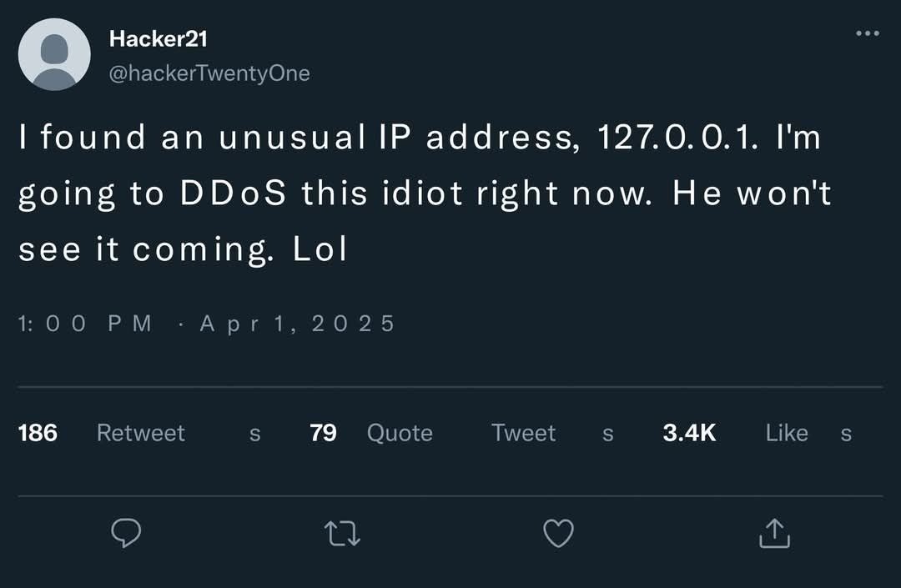Open the three-dot more options menu
901x588 pixels.
[x=868, y=33]
